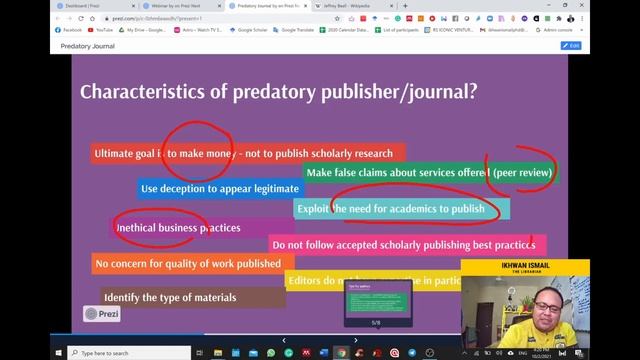Open Google Translate bookmark
Image resolution: width=640 pixels, height=360 pixels.
[x=293, y=30]
